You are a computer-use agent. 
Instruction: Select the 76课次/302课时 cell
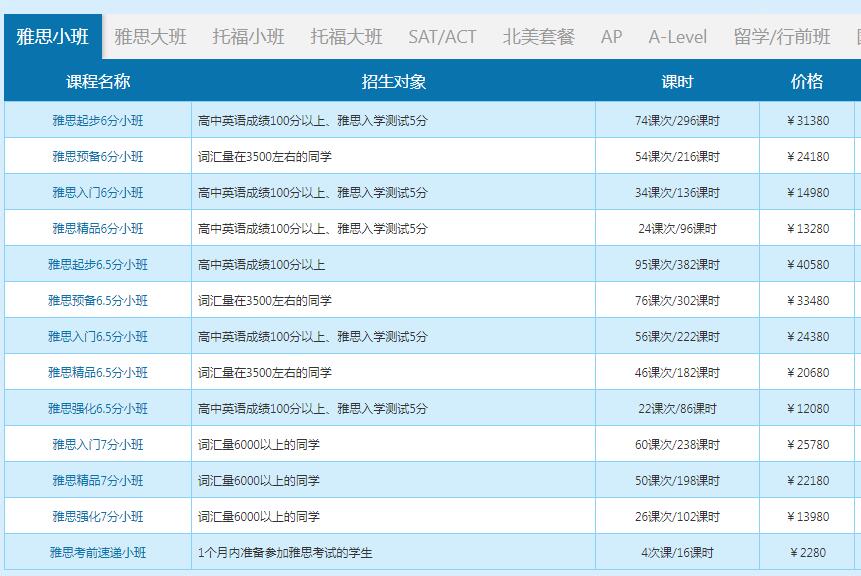(x=677, y=300)
